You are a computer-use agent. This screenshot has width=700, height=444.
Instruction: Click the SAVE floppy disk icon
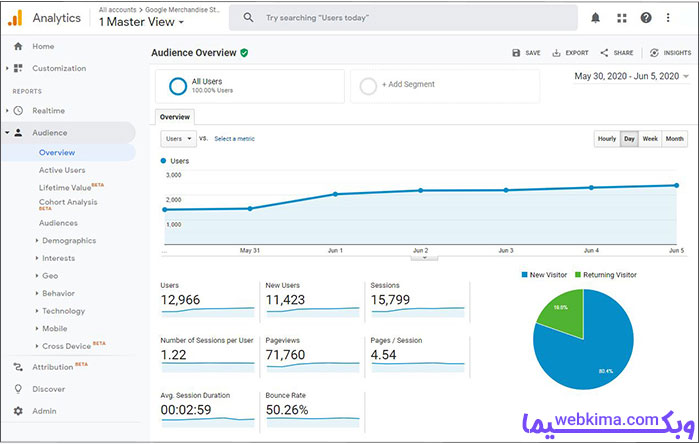click(x=516, y=53)
